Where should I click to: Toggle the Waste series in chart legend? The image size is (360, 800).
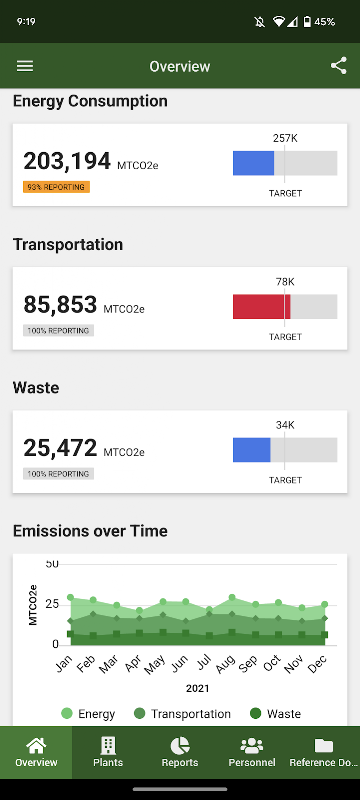point(275,714)
